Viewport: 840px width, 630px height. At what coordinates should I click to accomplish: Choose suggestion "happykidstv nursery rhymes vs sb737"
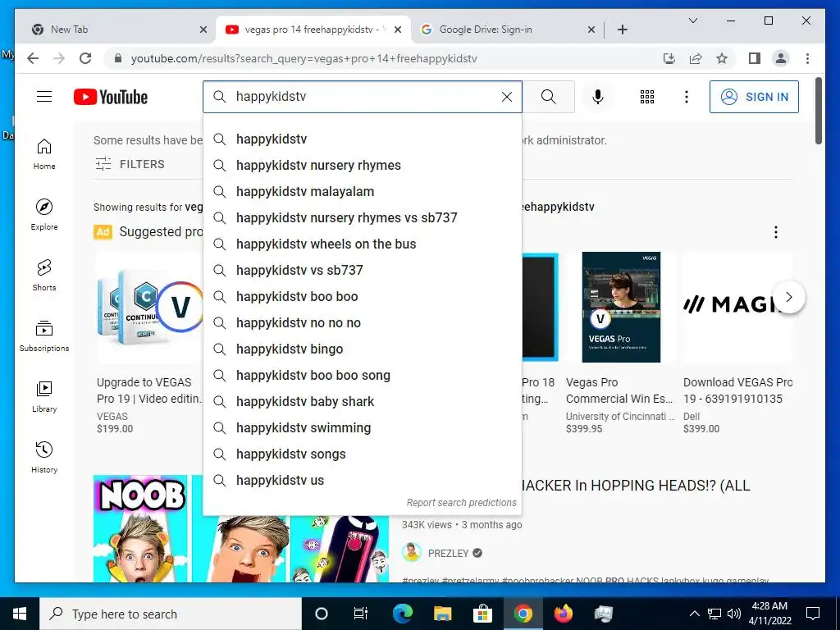pyautogui.click(x=363, y=217)
